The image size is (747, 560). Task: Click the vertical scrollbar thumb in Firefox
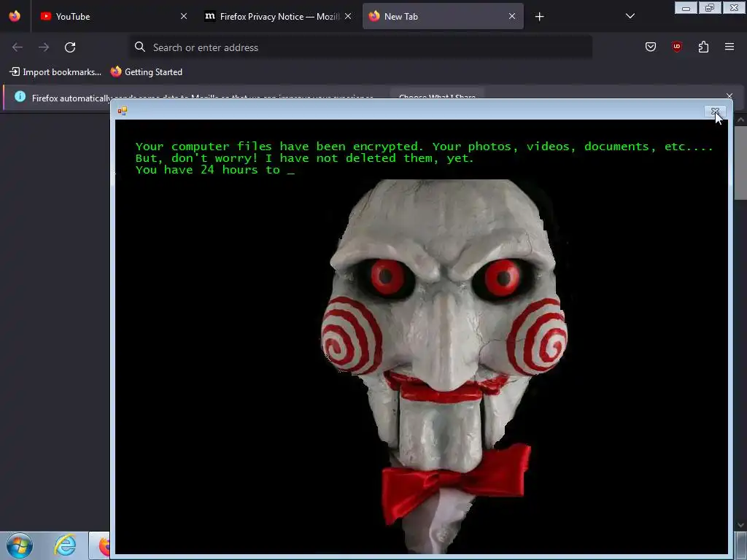point(740,164)
